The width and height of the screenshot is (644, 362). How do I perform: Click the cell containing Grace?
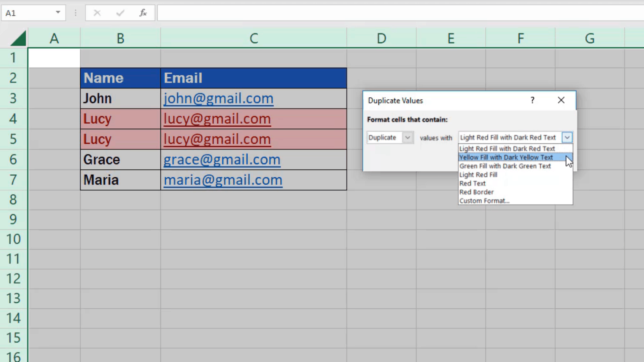[101, 159]
